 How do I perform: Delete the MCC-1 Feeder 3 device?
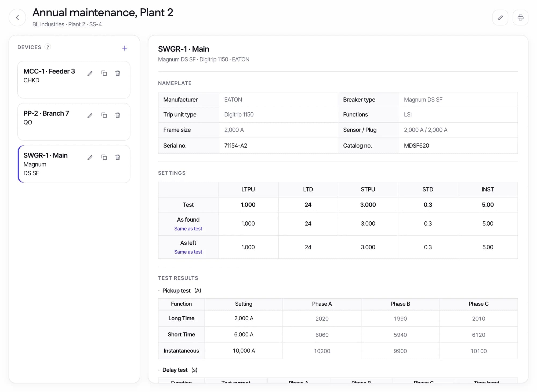[x=118, y=73]
